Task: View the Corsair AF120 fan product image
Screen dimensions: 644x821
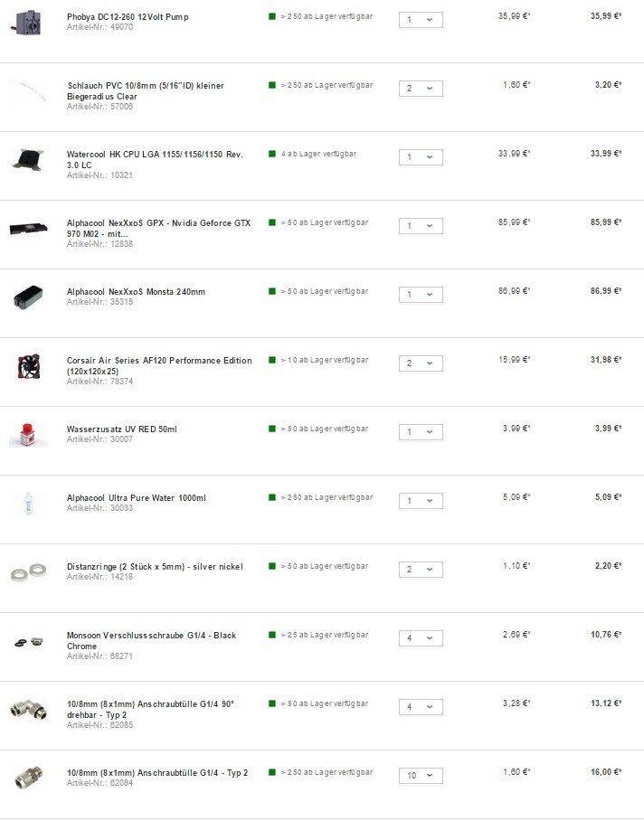Action: click(28, 366)
